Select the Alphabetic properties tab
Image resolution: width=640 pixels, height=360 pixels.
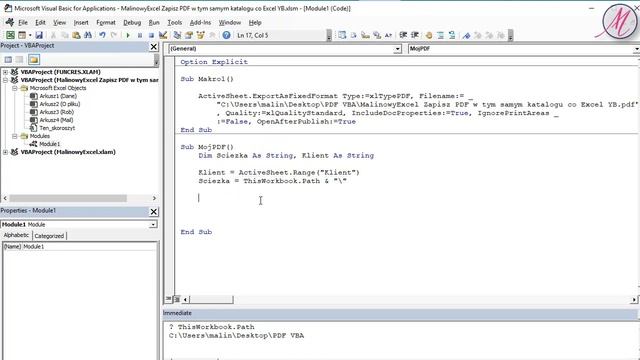[x=16, y=235]
